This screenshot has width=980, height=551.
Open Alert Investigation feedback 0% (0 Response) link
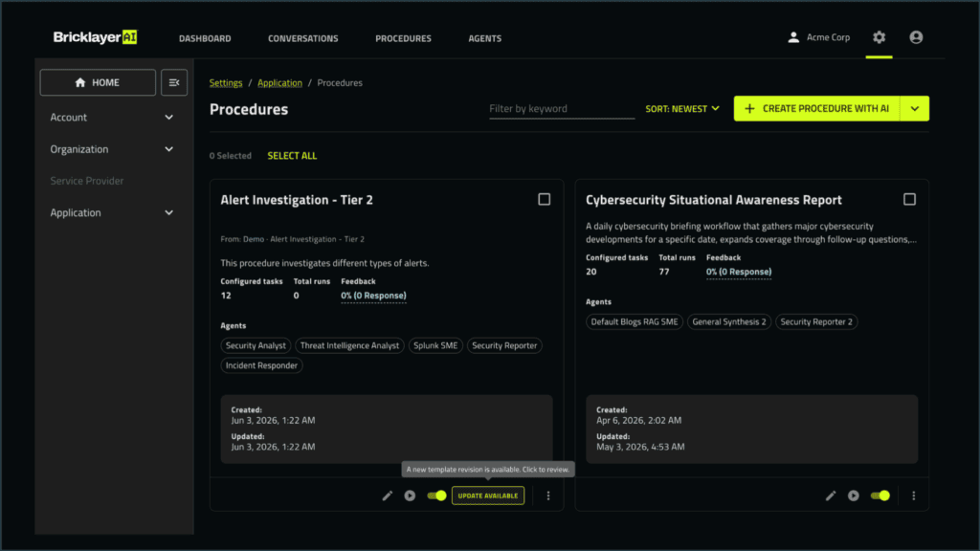(x=373, y=296)
